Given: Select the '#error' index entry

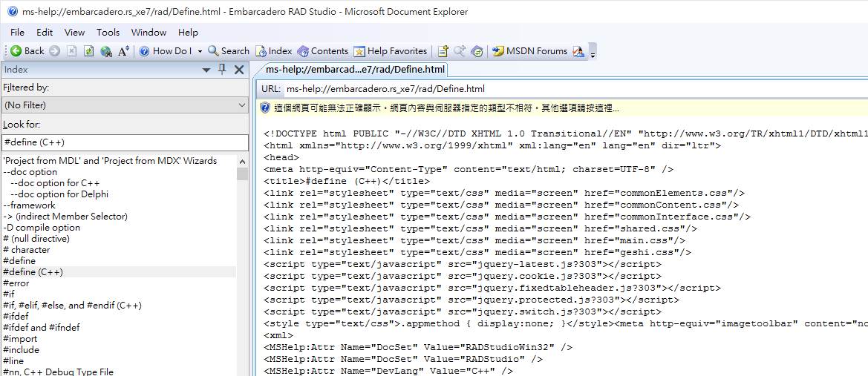Looking at the screenshot, I should [x=16, y=283].
